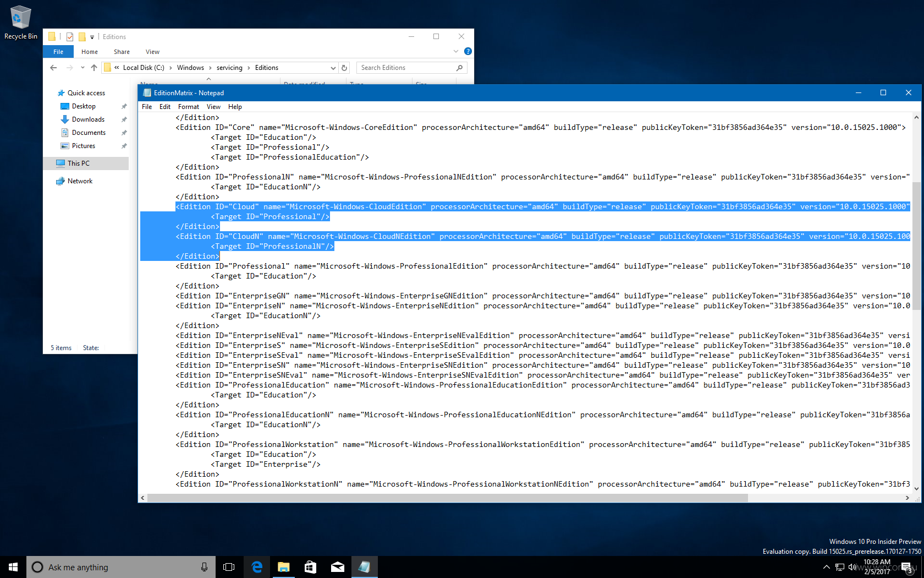Click the Notepad title bar app icon
Image resolution: width=924 pixels, height=578 pixels.
tap(147, 92)
